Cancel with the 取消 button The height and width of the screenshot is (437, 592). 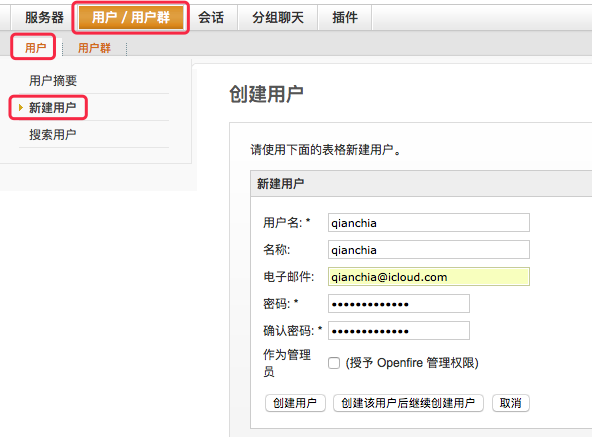point(511,403)
